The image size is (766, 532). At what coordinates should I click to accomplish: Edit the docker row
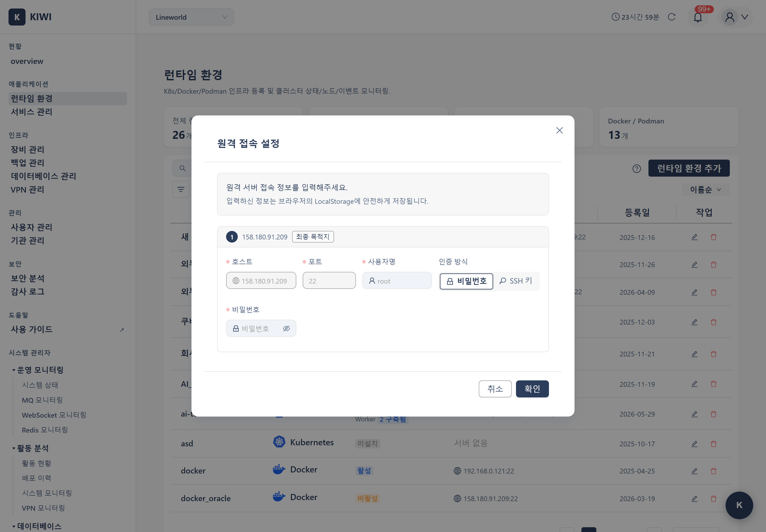point(694,471)
